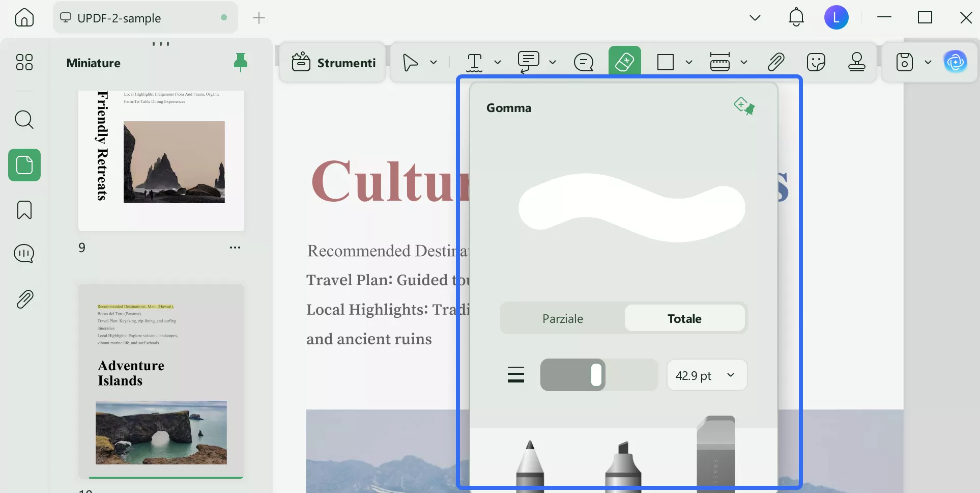Viewport: 980px width, 493px height.
Task: Switch eraser mode to Totale
Action: [x=684, y=319]
